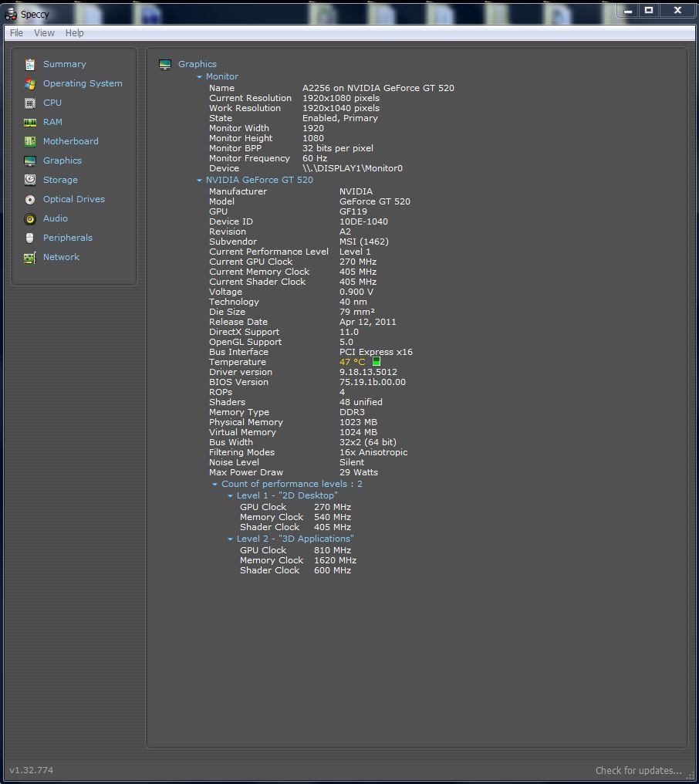Click the monitor name A2256 on NVIDIA value

point(378,88)
